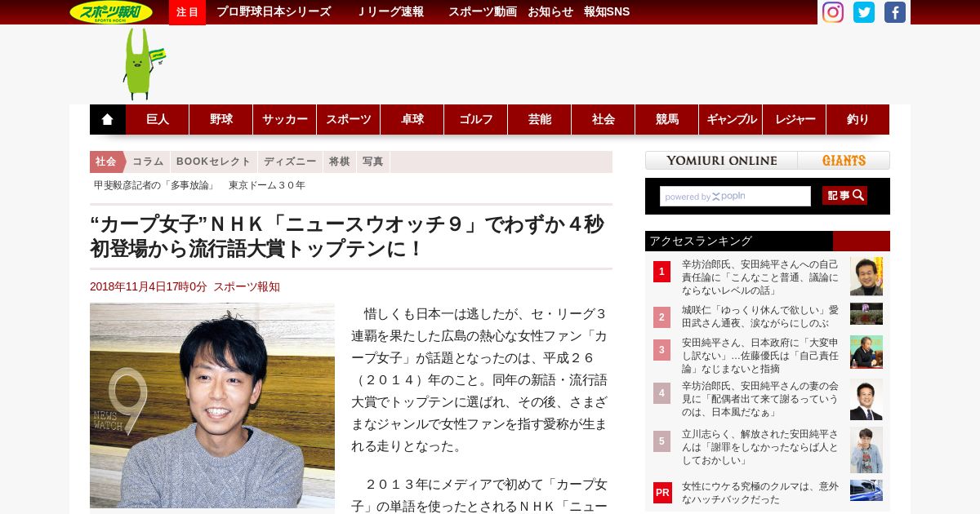Open the Facebook icon link

895,12
